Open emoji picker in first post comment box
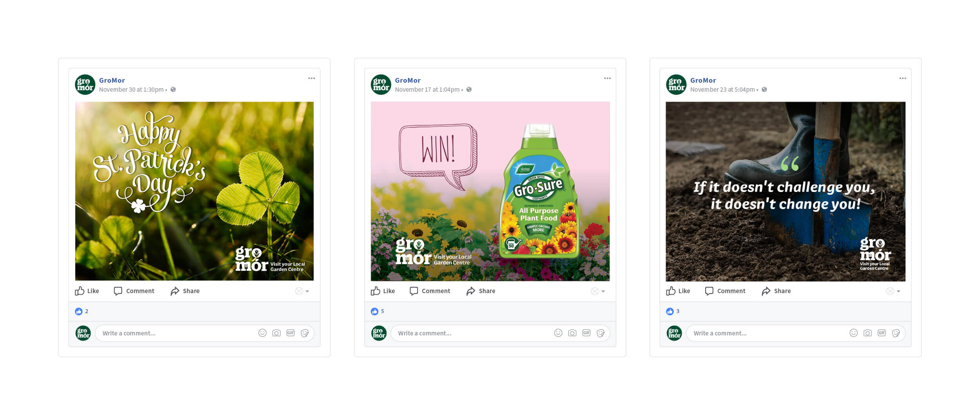 coord(262,333)
